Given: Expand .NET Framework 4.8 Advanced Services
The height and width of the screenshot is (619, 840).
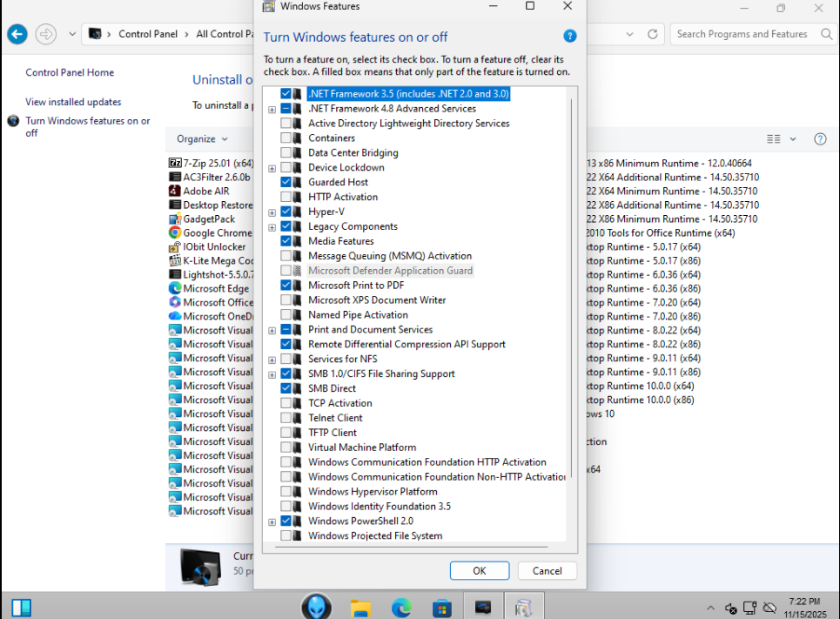Looking at the screenshot, I should point(272,110).
